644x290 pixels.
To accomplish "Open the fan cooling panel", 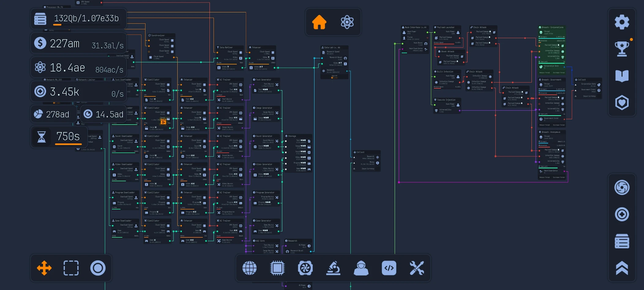I will click(305, 267).
